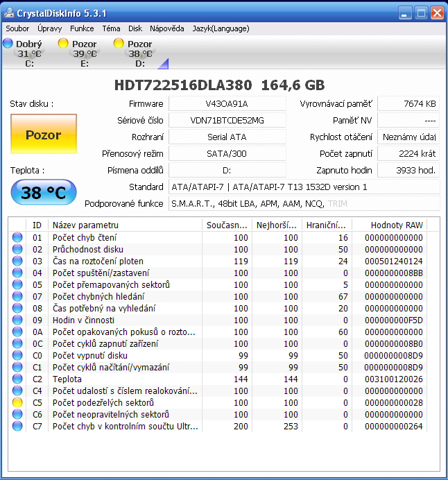Open the Jazyk(Language) menu

pyautogui.click(x=221, y=28)
